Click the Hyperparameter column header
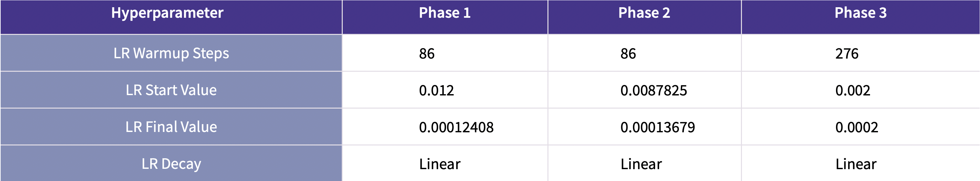The width and height of the screenshot is (980, 181). pos(167,13)
